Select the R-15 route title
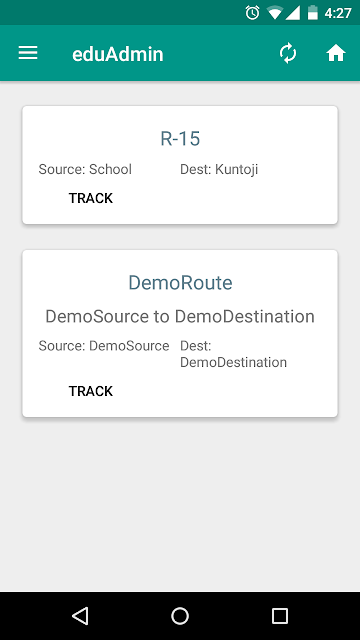Screen dimensions: 360x640 click(180, 139)
